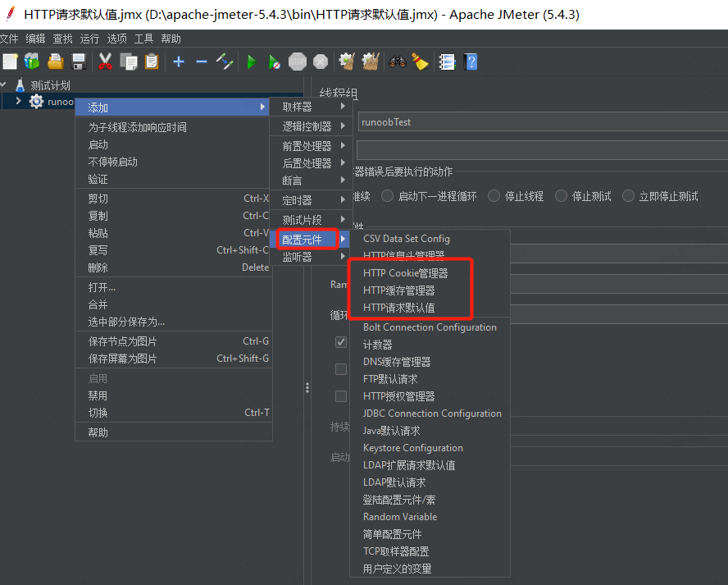
Task: Click the Stop test icon
Action: pyautogui.click(x=298, y=62)
